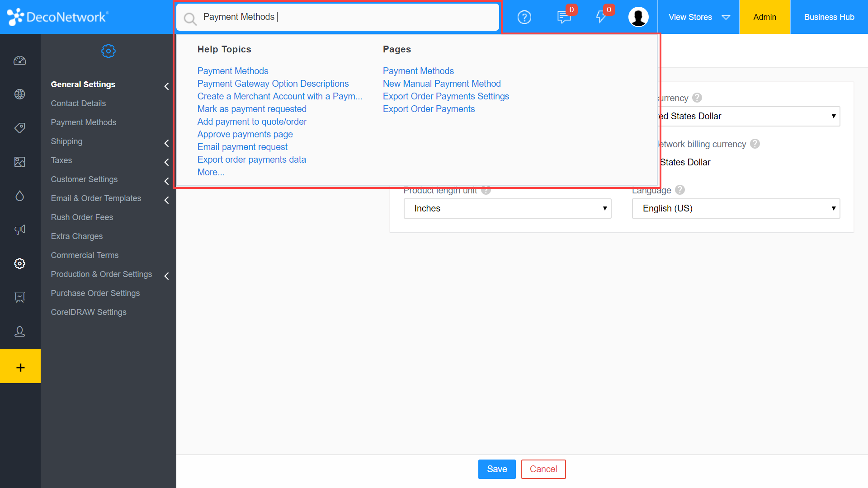The image size is (868, 488).
Task: Click the Cancel button
Action: (x=543, y=469)
